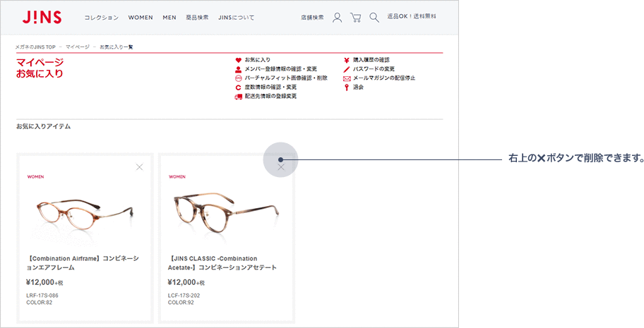Click truck icon beside 配送先情報

click(x=238, y=97)
